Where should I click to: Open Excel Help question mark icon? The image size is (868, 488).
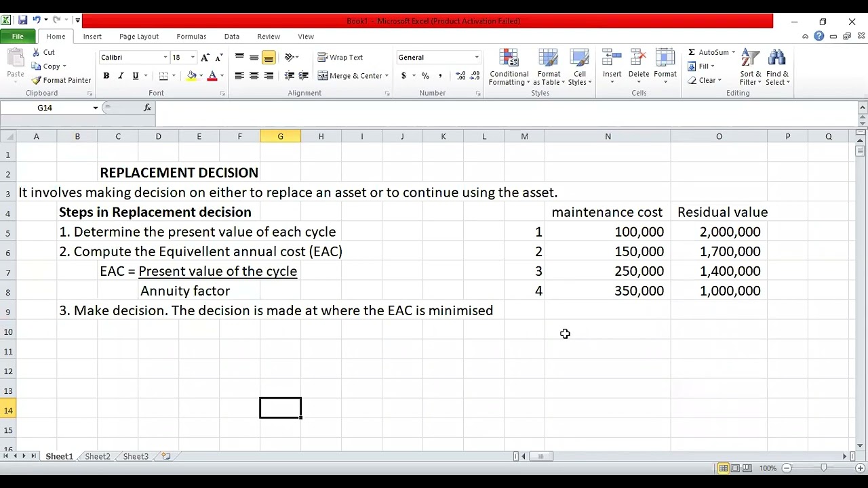click(819, 37)
